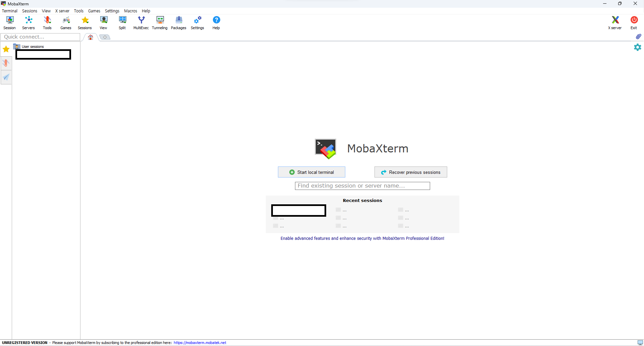Open the mobaxterm.mobatek.net link
This screenshot has width=644, height=346.
coord(200,343)
